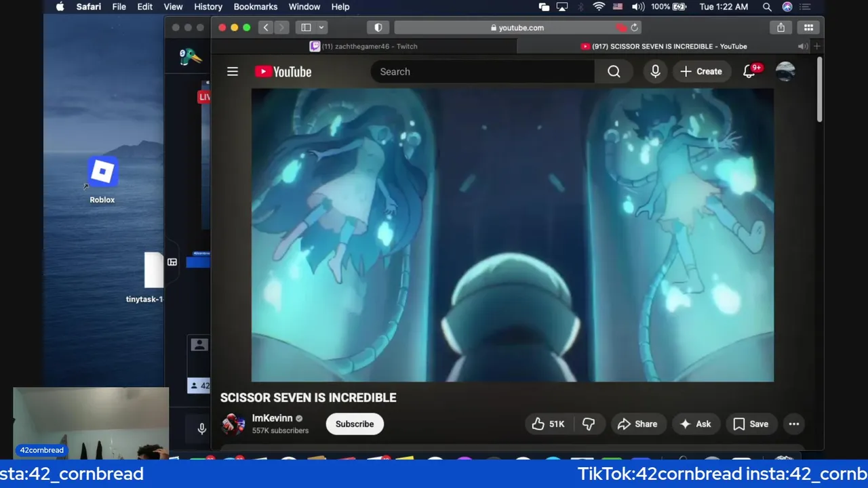Open the Help menu

coord(340,7)
